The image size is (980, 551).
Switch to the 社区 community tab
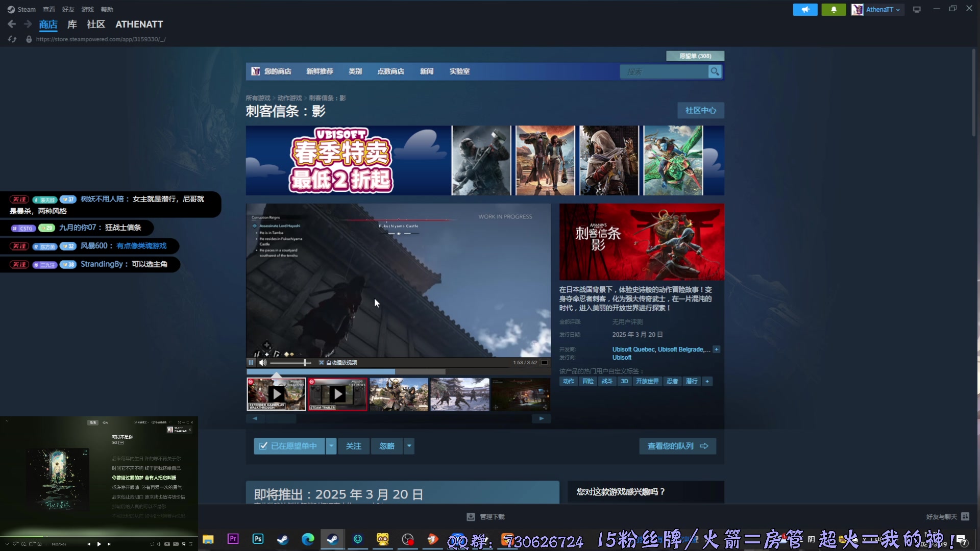pos(95,24)
